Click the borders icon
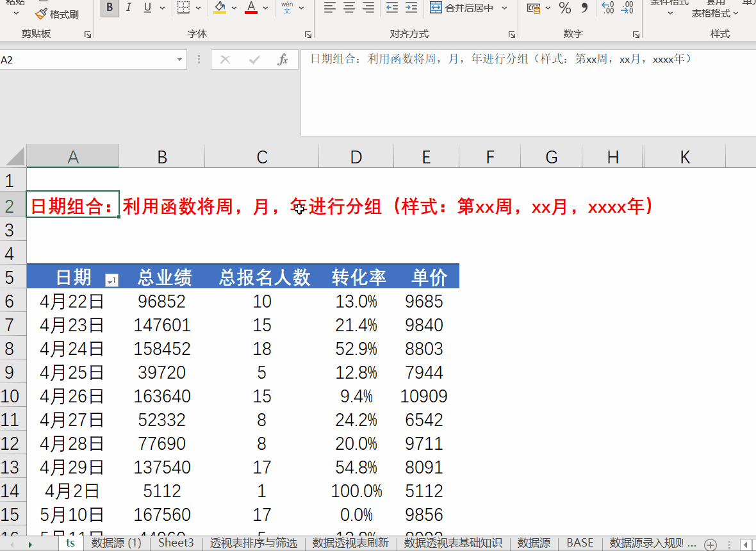Screen dimensions: 756x551 (183, 8)
